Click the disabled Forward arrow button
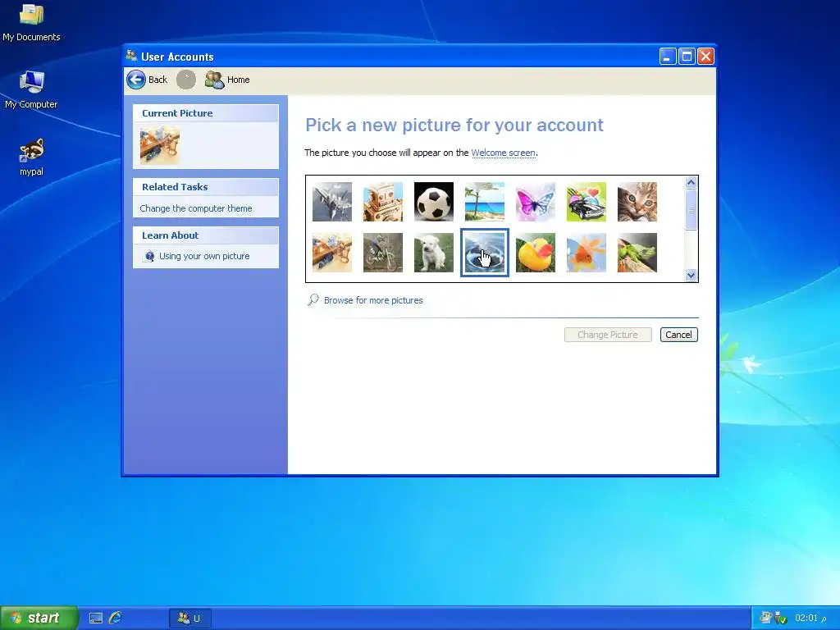The width and height of the screenshot is (840, 630). pyautogui.click(x=186, y=80)
